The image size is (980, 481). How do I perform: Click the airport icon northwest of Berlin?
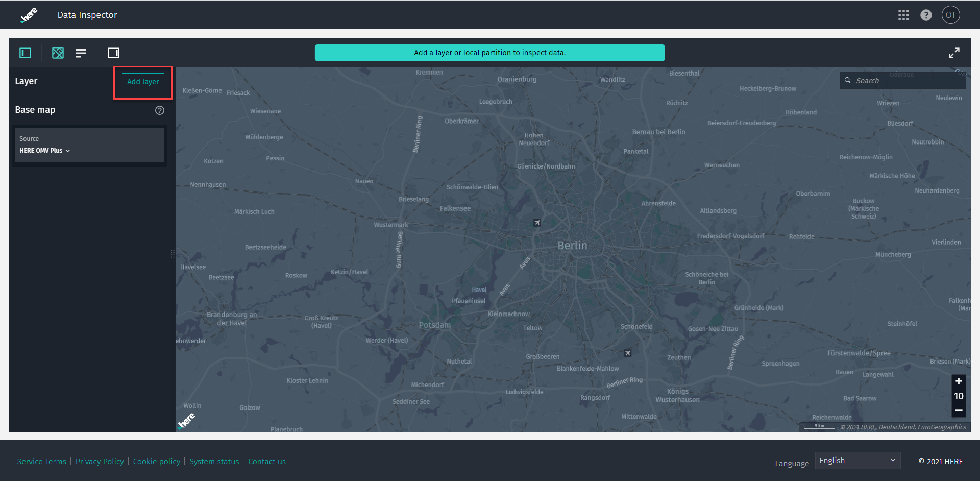click(537, 223)
